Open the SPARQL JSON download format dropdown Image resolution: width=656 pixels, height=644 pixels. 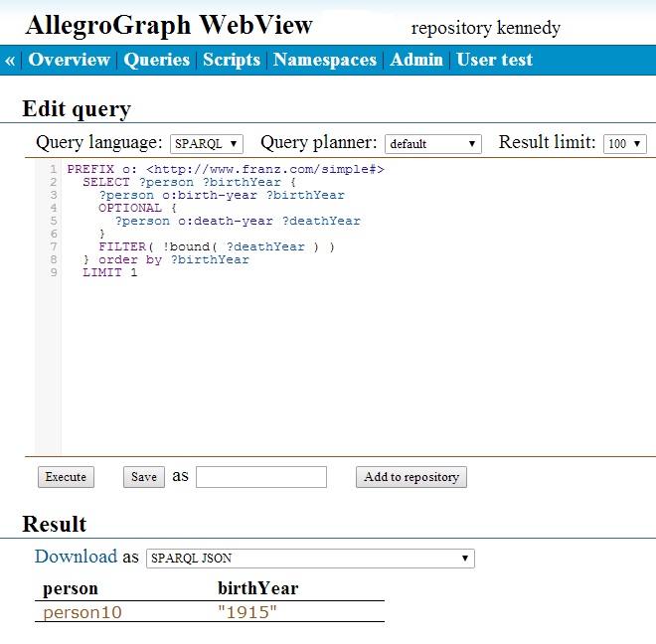tap(310, 559)
